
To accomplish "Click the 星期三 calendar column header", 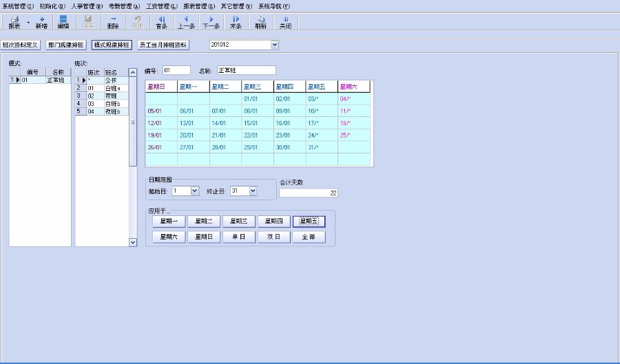I will [258, 87].
